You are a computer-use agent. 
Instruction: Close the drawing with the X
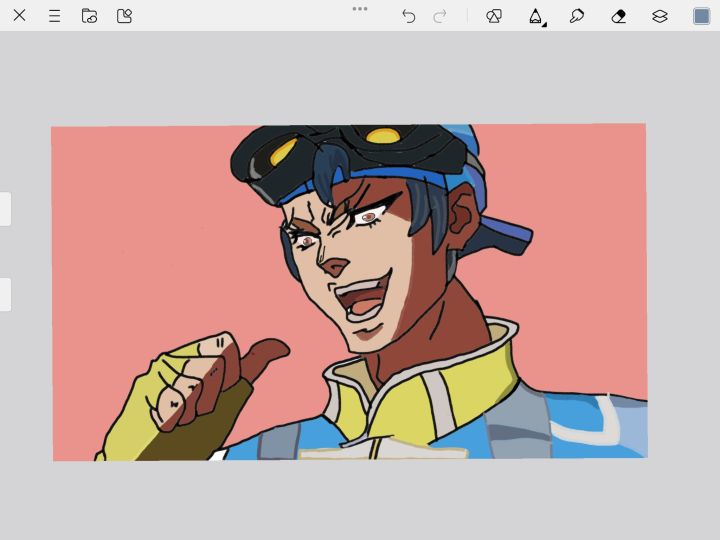pos(19,16)
